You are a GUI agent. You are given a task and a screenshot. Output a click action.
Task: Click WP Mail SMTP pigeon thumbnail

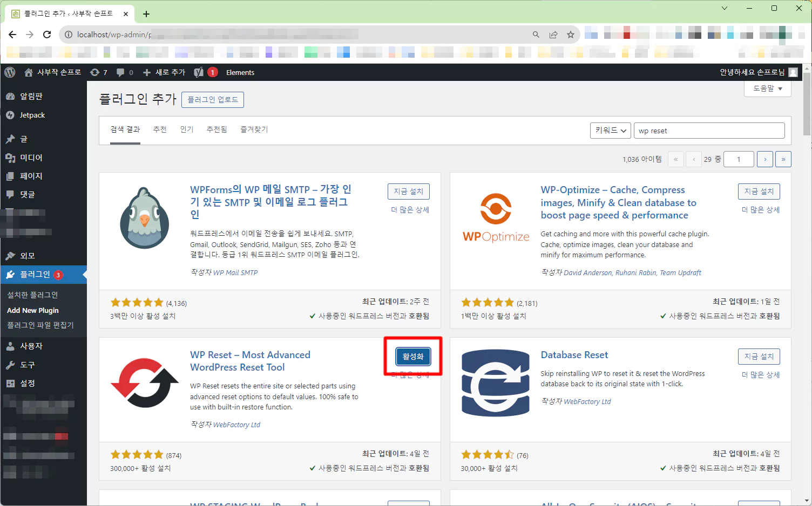145,218
